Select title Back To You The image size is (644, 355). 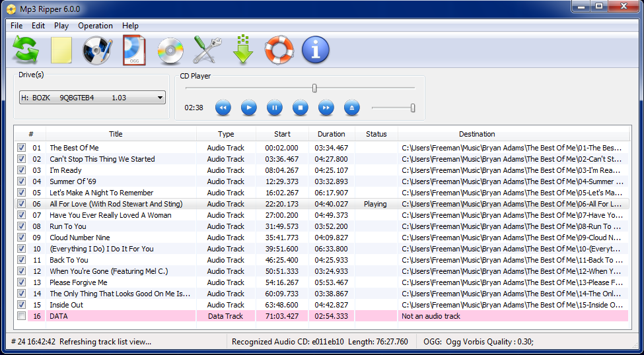pyautogui.click(x=69, y=260)
